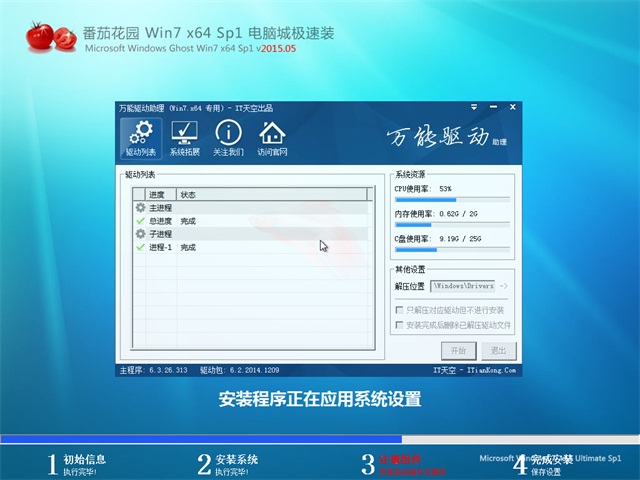The image size is (640, 480).
Task: Select the 子进程 row gear icon
Action: point(140,234)
